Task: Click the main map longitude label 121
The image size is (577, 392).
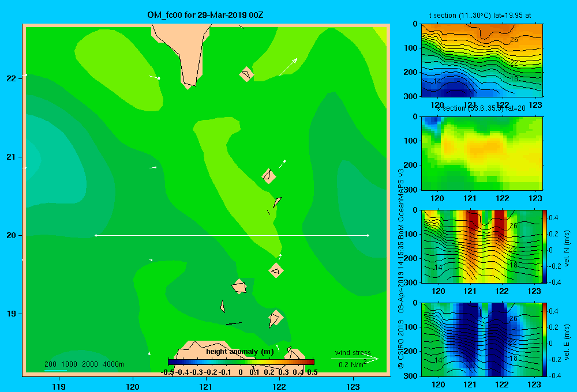Action: 206,386
